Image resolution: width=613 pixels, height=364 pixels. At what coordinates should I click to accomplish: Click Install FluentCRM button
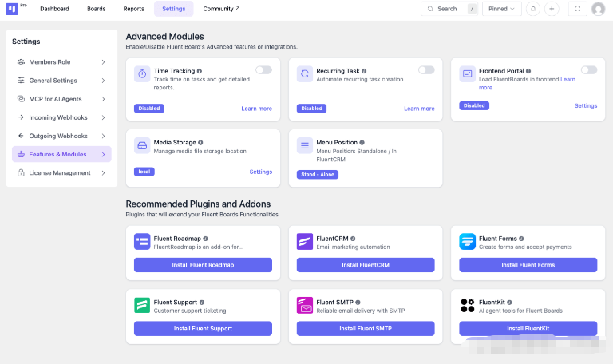click(x=366, y=265)
